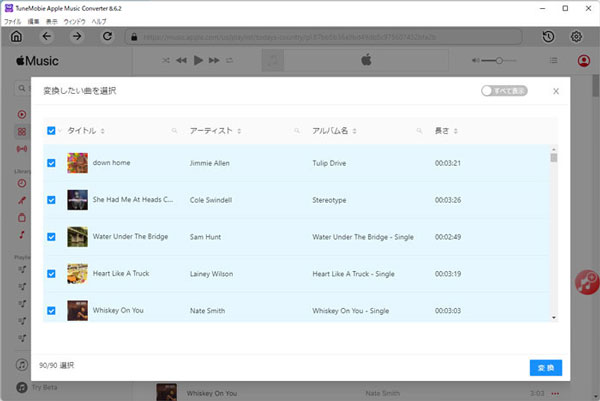
Task: Click scroll-down arrow of song list
Action: tap(554, 318)
